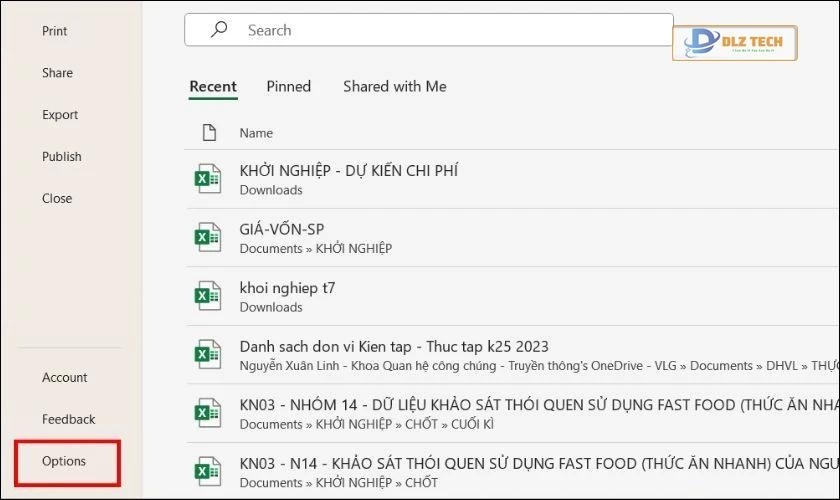
Task: Click Feedback in the sidebar
Action: [x=69, y=419]
